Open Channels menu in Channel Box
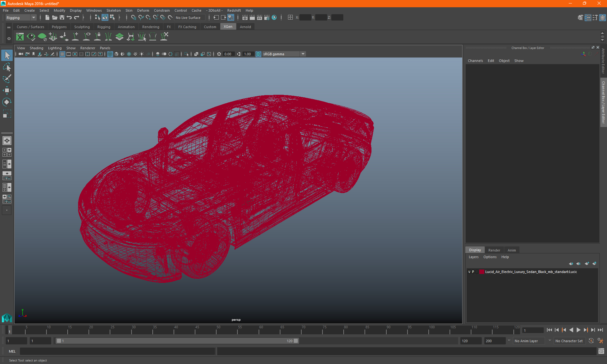The height and width of the screenshot is (364, 607). pos(475,61)
